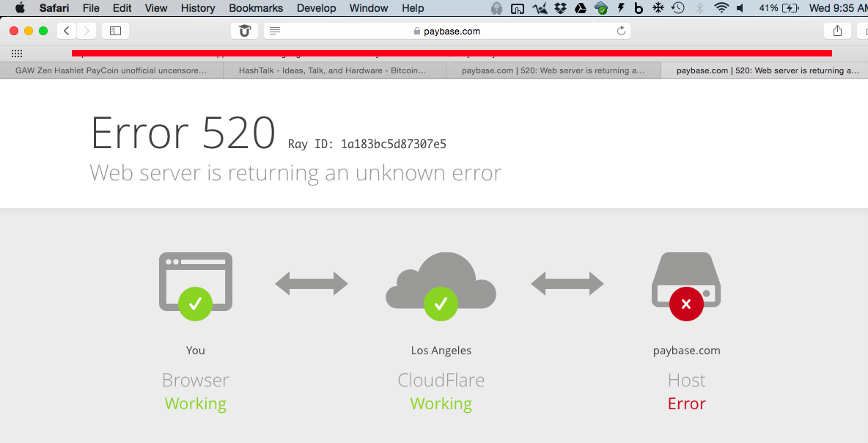The height and width of the screenshot is (443, 868).
Task: Click the origami crane menu bar icon
Action: 539,8
